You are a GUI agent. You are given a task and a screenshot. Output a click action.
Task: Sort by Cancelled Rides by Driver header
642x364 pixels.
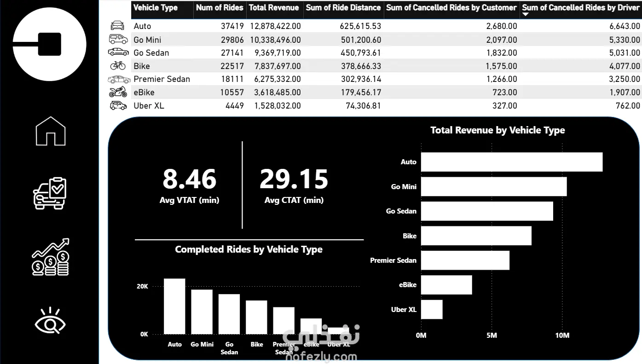(581, 8)
